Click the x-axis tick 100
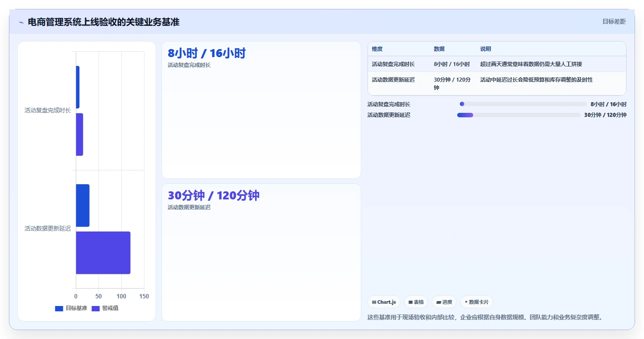Image resolution: width=644 pixels, height=339 pixels. click(x=121, y=296)
